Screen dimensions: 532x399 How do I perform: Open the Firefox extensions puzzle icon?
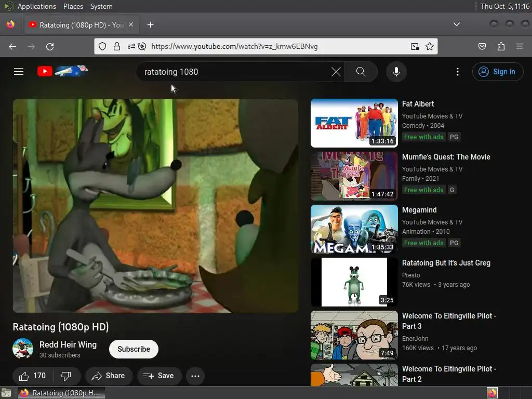tap(501, 46)
